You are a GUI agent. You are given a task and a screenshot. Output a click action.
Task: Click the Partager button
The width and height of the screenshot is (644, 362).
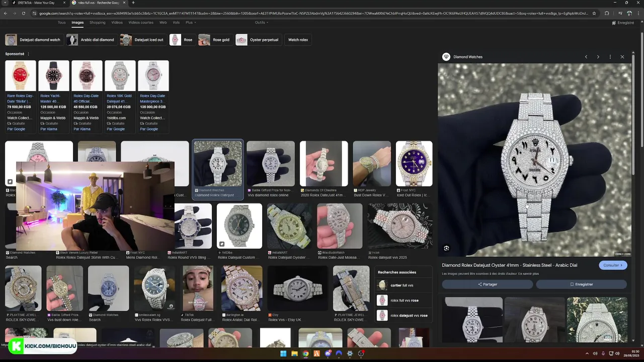[487, 284]
